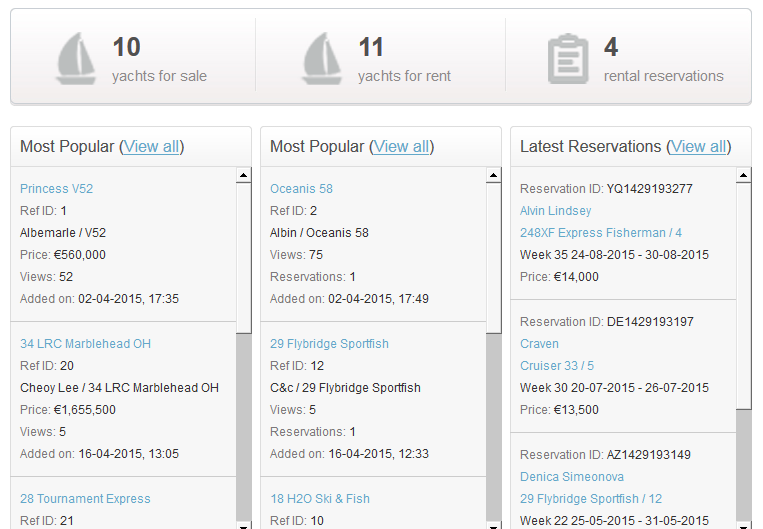The width and height of the screenshot is (763, 529).
Task: Open the 29 Flybridge Sportfish / 12 link
Action: pyautogui.click(x=591, y=499)
